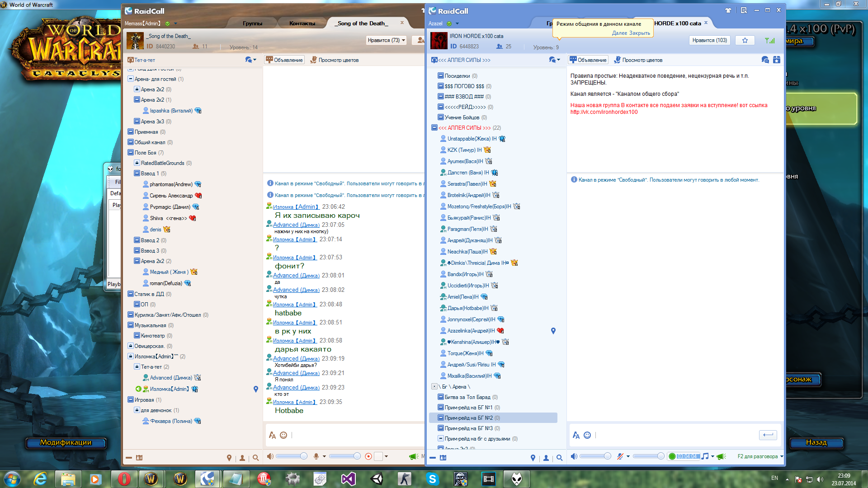
Task: Close the HORDE x100 cata tab
Action: coord(706,23)
